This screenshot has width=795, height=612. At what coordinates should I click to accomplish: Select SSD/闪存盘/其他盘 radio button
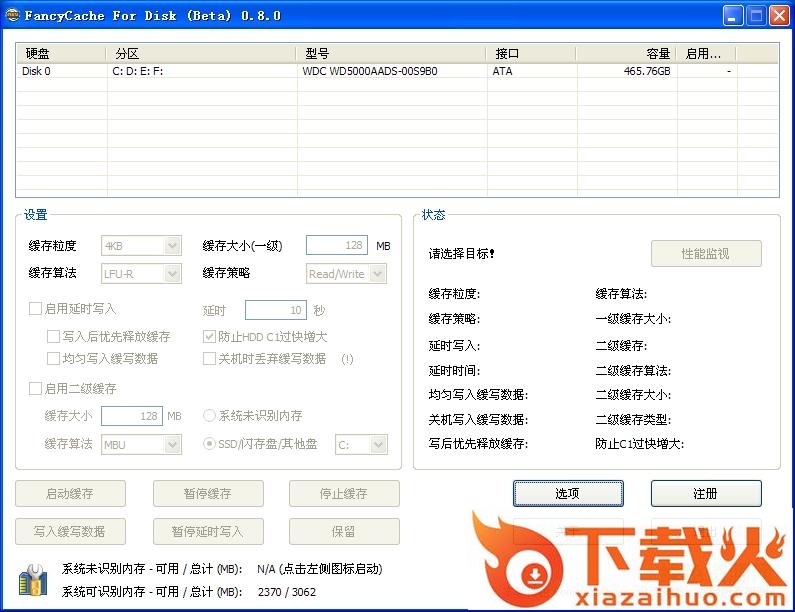click(209, 444)
